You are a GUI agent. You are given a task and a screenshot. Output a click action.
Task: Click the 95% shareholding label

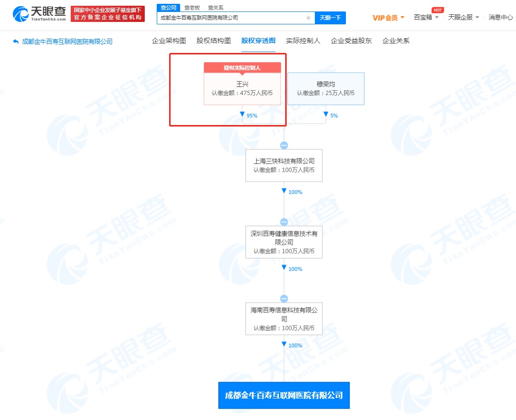(252, 115)
